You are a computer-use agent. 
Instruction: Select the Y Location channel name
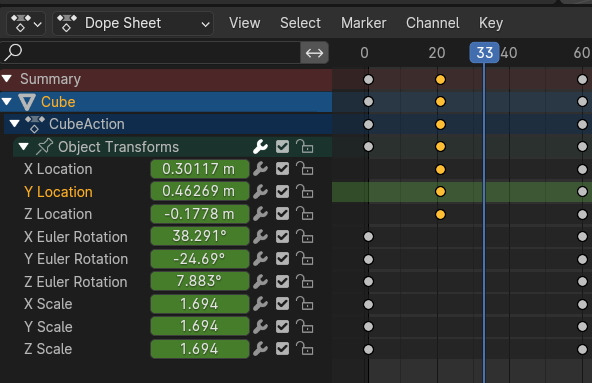(x=58, y=192)
